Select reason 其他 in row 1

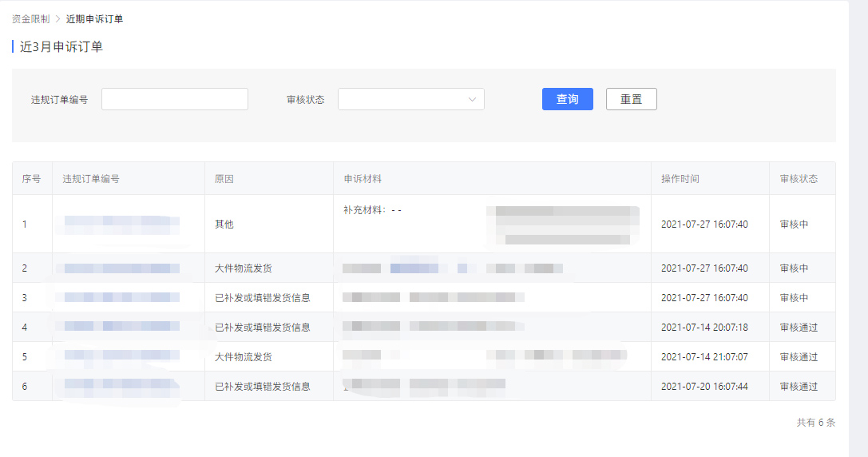(224, 225)
